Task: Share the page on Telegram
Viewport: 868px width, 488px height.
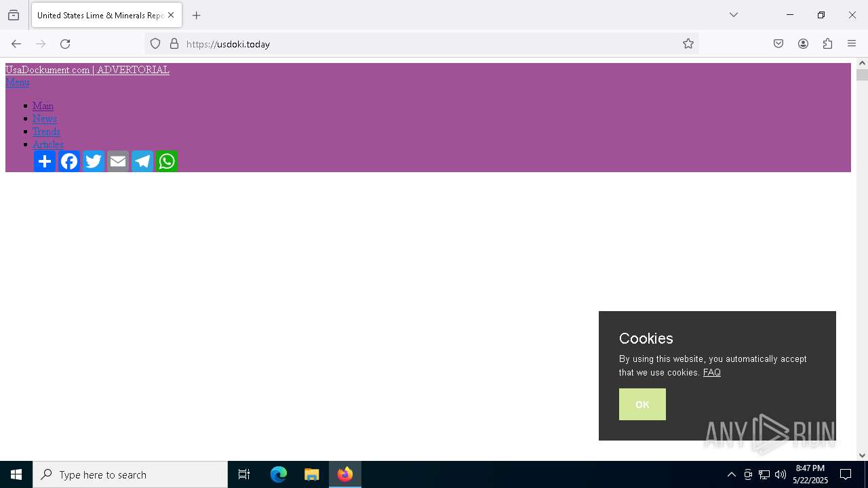Action: pyautogui.click(x=142, y=161)
